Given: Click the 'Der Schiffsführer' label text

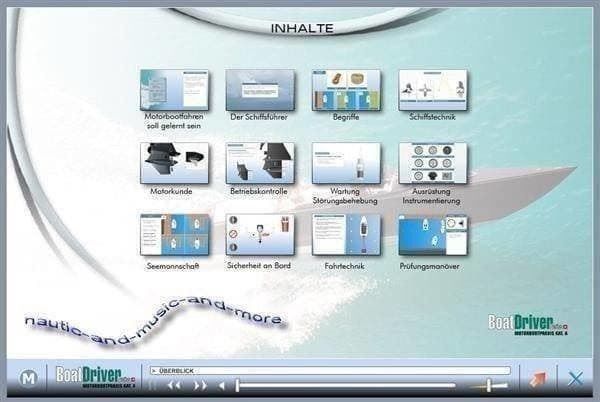Looking at the screenshot, I should [x=259, y=117].
